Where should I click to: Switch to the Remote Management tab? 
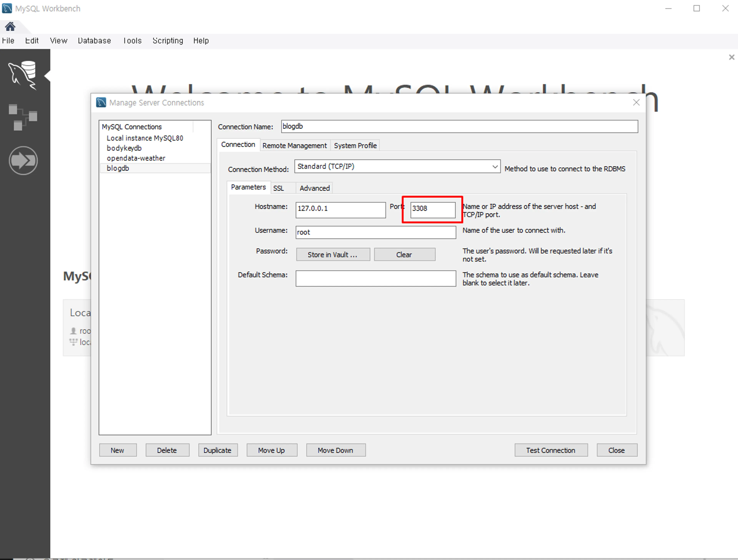295,146
